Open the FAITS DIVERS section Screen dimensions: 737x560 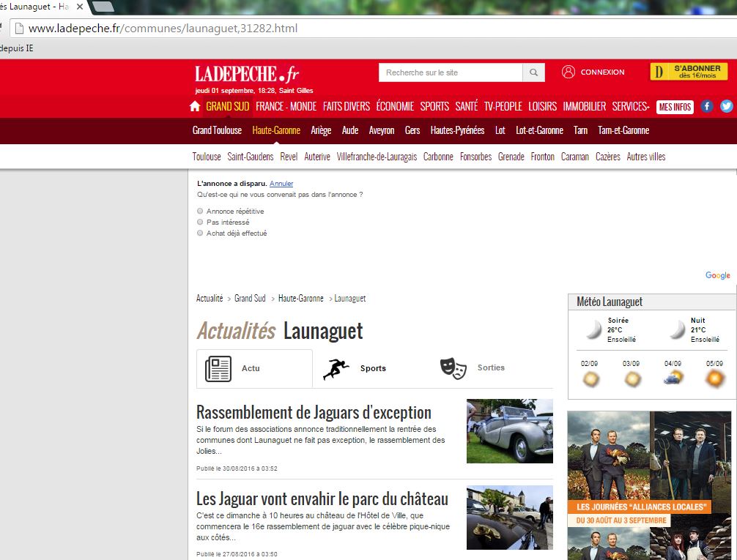[347, 107]
